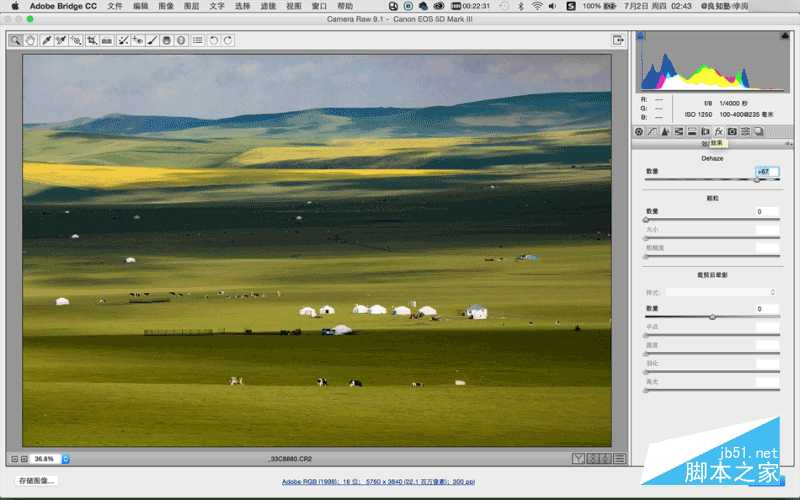Toggle highlight clipping warning on histogram

785,36
